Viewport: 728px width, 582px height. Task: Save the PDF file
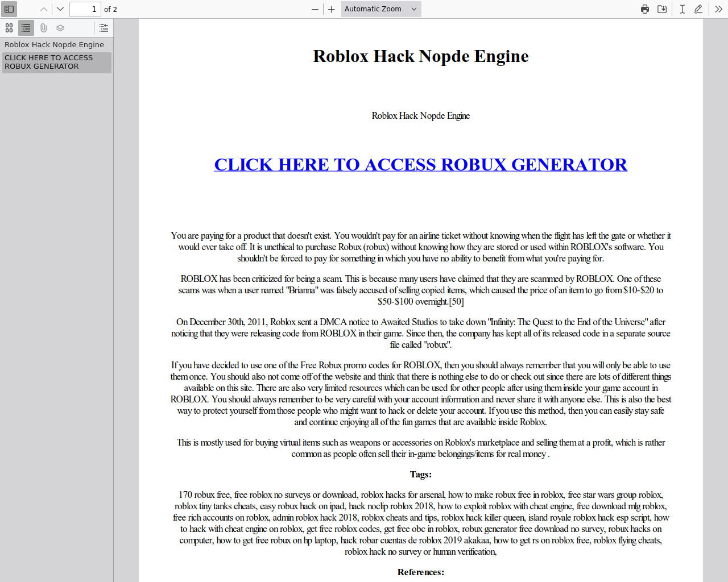point(662,9)
